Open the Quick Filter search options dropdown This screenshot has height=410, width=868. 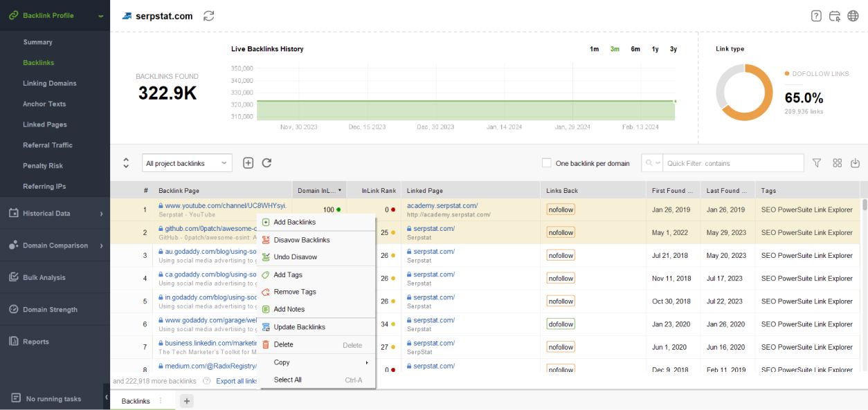pyautogui.click(x=658, y=163)
